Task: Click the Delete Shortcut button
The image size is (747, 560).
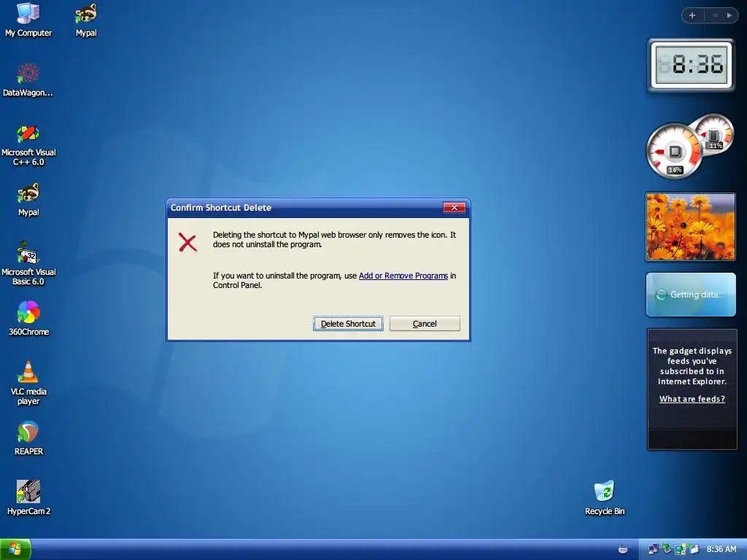Action: (348, 324)
